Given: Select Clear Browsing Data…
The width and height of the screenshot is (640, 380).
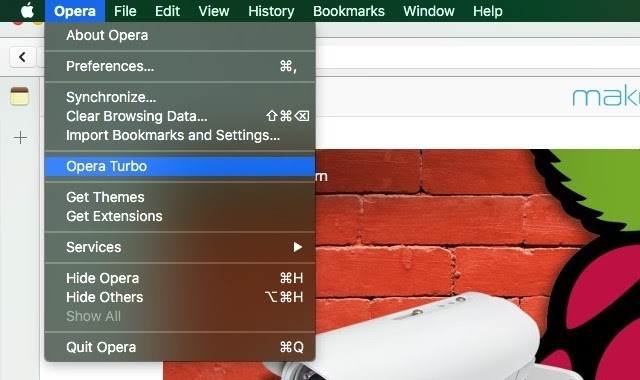Looking at the screenshot, I should tap(180, 116).
